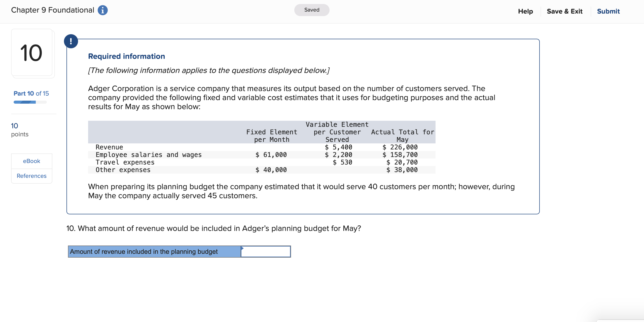644x322 pixels.
Task: Open the eBook panel
Action: click(31, 161)
